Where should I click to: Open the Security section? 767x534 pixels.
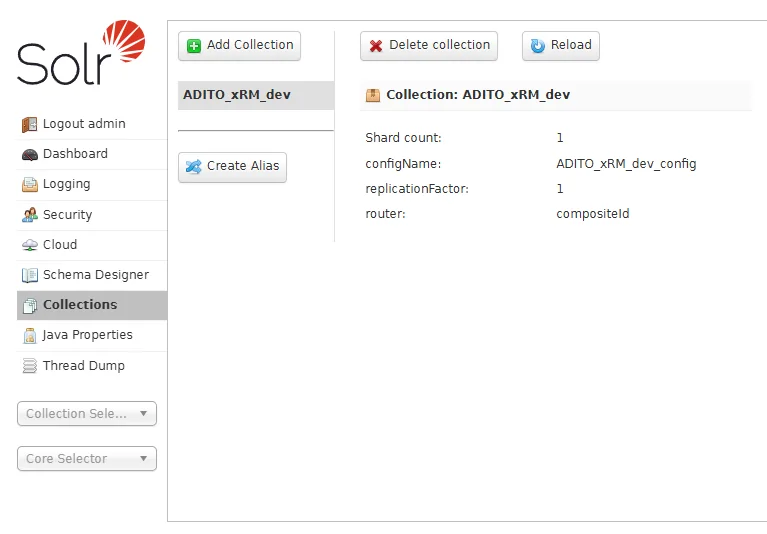[x=92, y=215]
